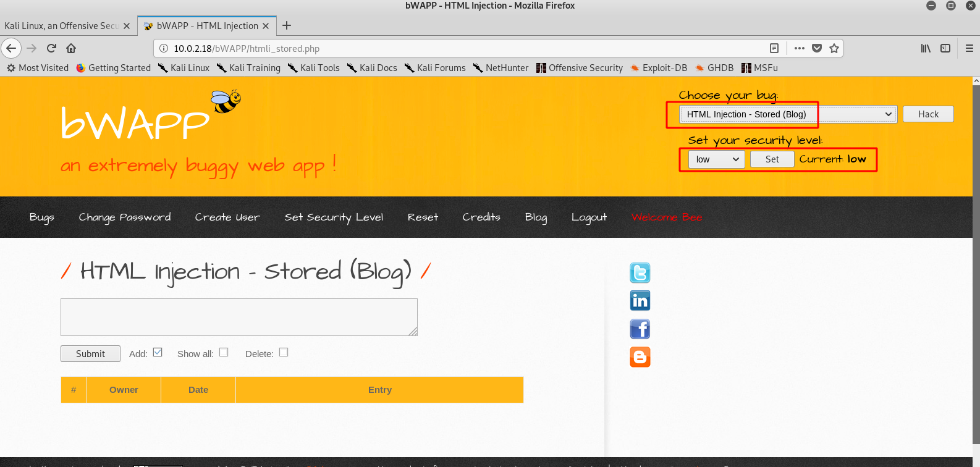Screen dimensions: 980x467
Task: Click the forward navigation arrow
Action: pyautogui.click(x=32, y=48)
